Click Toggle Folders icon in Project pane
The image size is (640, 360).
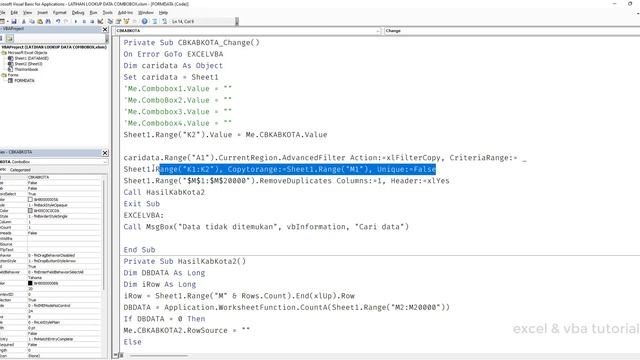coord(9,38)
